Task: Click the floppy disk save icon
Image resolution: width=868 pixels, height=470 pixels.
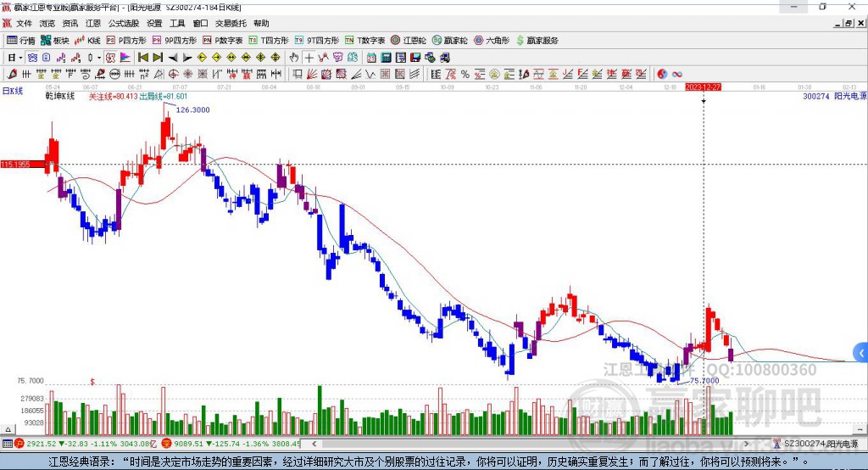Action: point(415,58)
